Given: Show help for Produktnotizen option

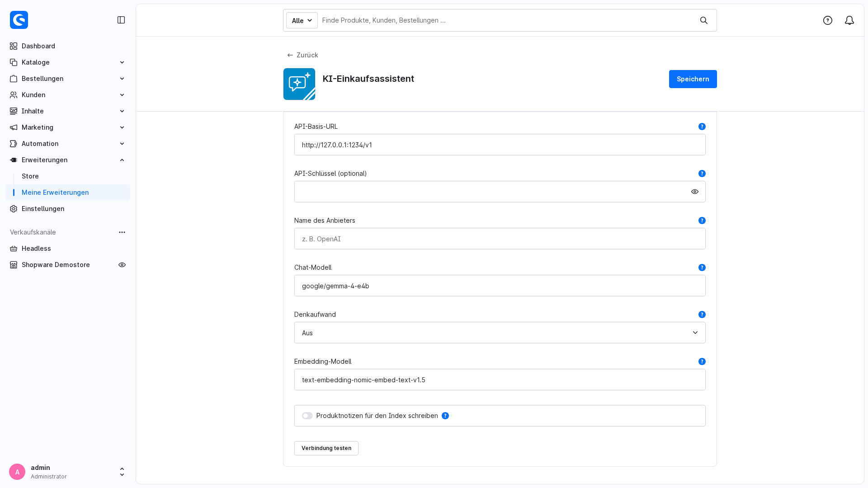Looking at the screenshot, I should pos(445,416).
